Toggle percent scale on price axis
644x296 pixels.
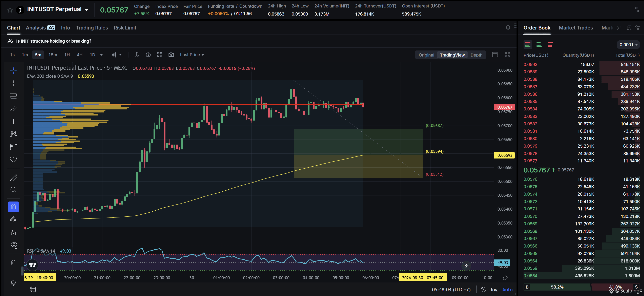point(483,290)
